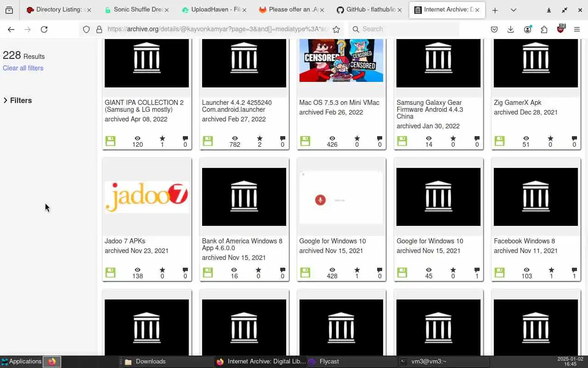The height and width of the screenshot is (368, 588).
Task: Open the Jadoo 7 APKs title link
Action: pyautogui.click(x=124, y=241)
